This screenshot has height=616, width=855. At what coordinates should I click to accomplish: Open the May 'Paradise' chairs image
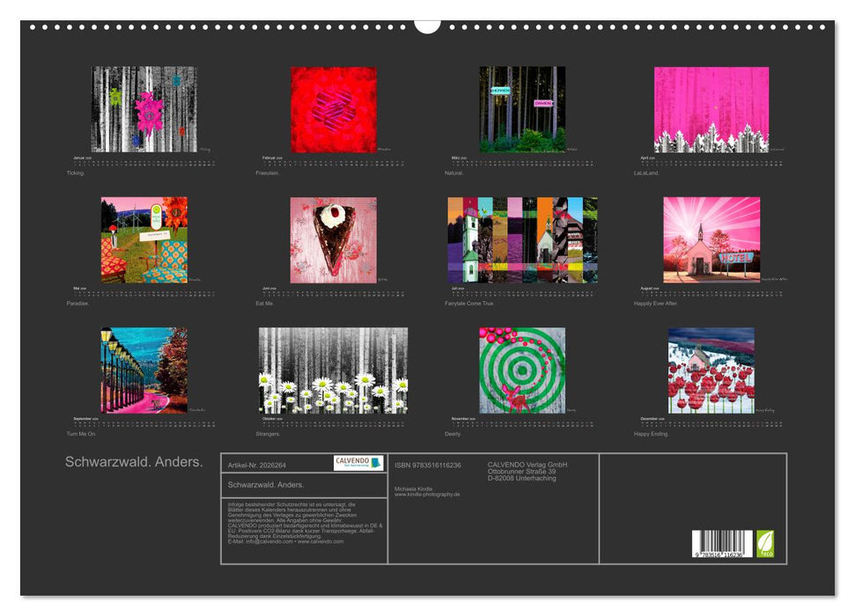pos(144,239)
